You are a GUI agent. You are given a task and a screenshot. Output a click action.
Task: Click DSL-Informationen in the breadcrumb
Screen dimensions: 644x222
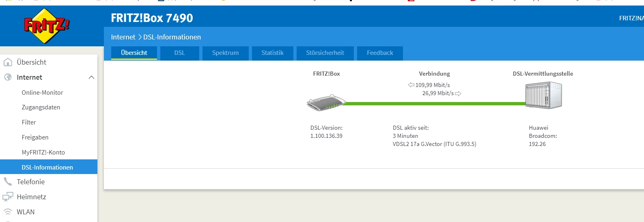pos(172,37)
